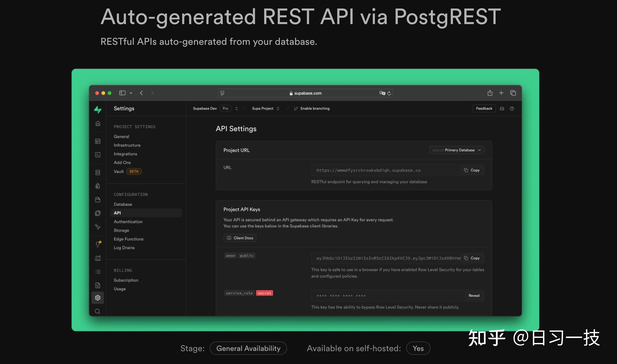Switch to the Authentication settings section

point(128,222)
